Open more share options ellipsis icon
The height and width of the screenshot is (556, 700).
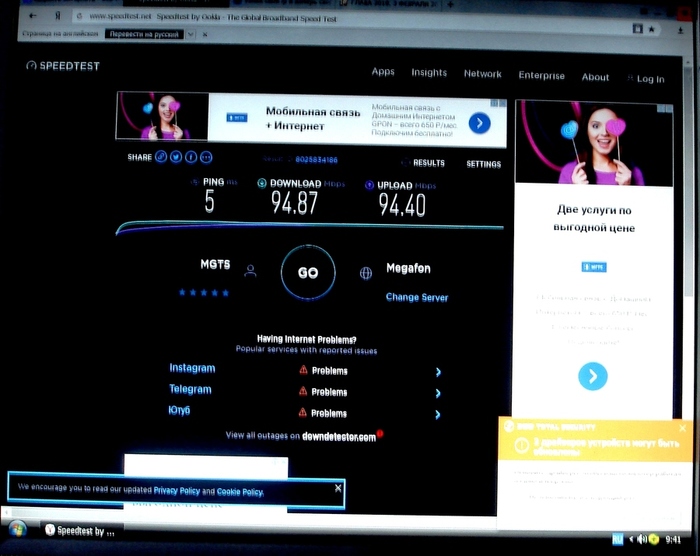pos(206,157)
